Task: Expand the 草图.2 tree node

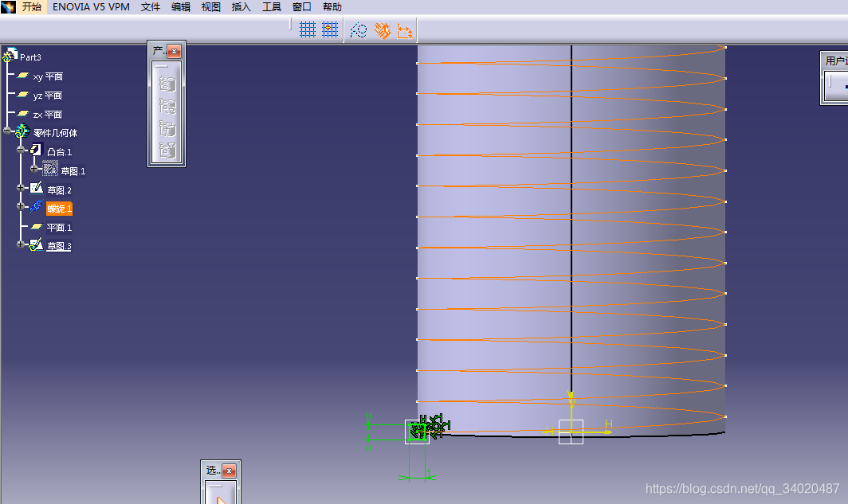Action: click(22, 189)
